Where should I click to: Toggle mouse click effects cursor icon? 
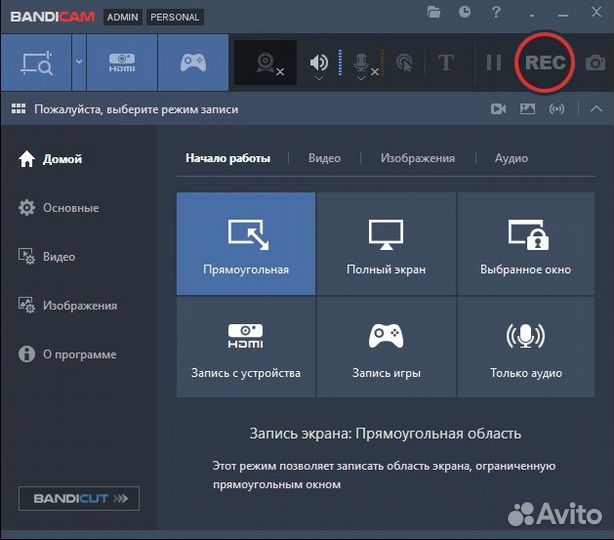[x=405, y=63]
